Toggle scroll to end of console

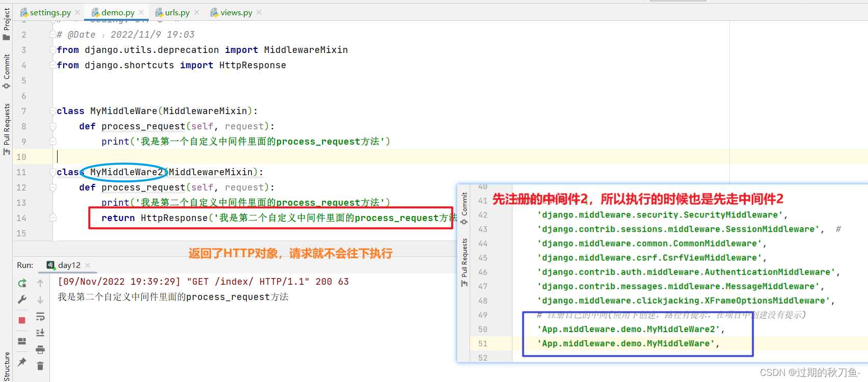coord(40,333)
